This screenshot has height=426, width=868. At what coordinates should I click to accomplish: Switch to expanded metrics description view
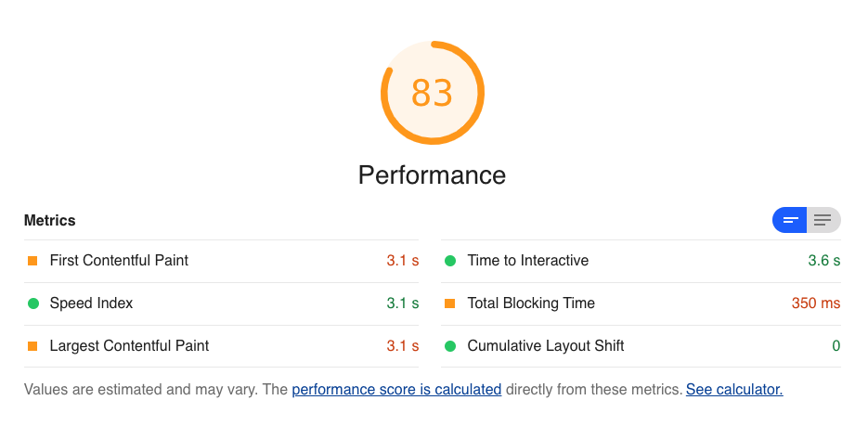pyautogui.click(x=823, y=220)
